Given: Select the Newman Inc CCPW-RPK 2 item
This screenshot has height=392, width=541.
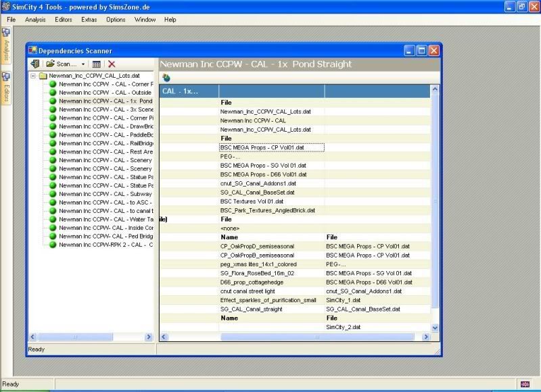Looking at the screenshot, I should click(105, 245).
